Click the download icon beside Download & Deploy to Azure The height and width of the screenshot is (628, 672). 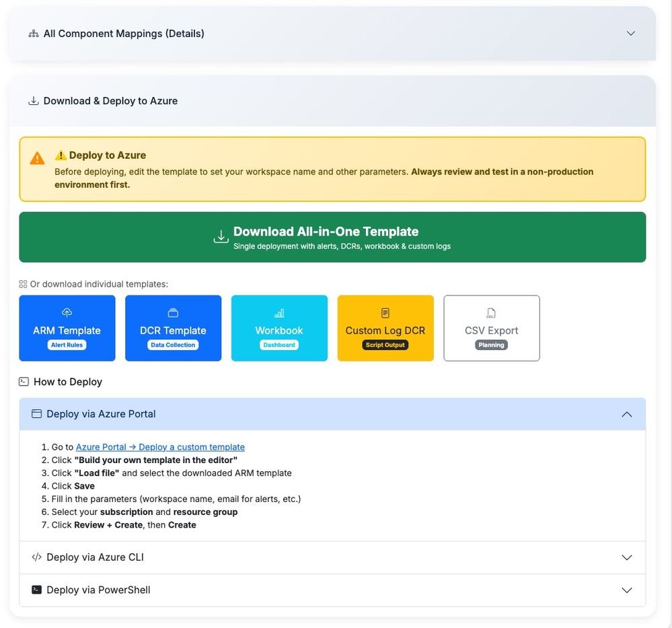[33, 100]
